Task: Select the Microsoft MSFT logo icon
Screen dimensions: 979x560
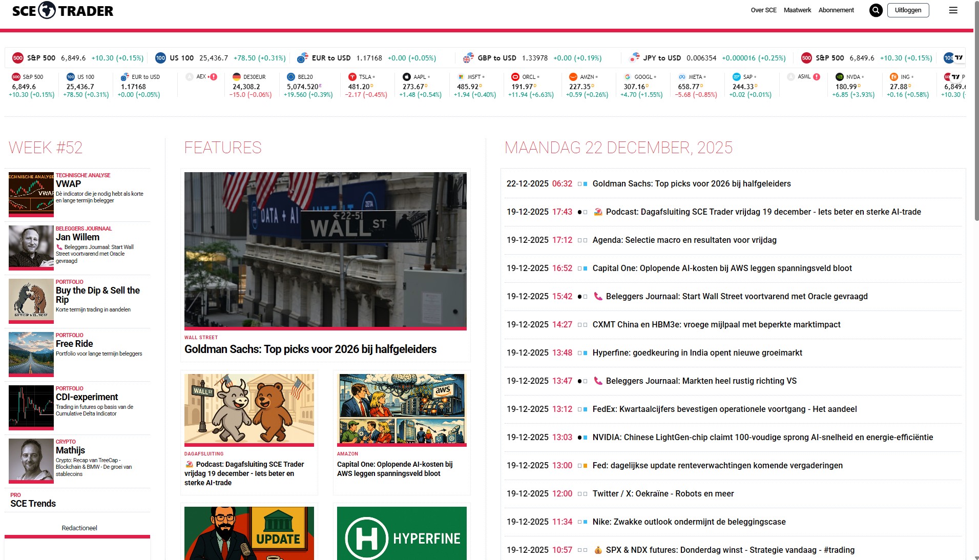Action: click(x=461, y=77)
